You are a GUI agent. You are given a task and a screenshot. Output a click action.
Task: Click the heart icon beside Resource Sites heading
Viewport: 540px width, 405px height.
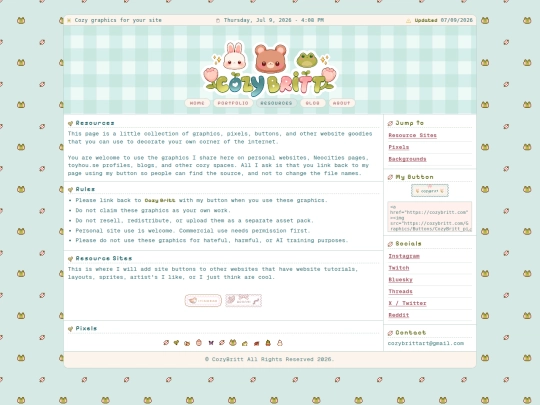(70, 259)
